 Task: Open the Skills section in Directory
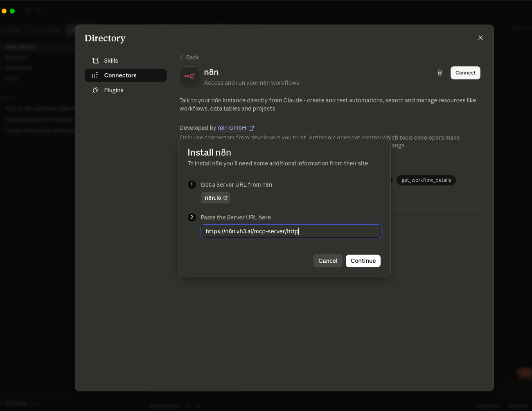pos(125,61)
